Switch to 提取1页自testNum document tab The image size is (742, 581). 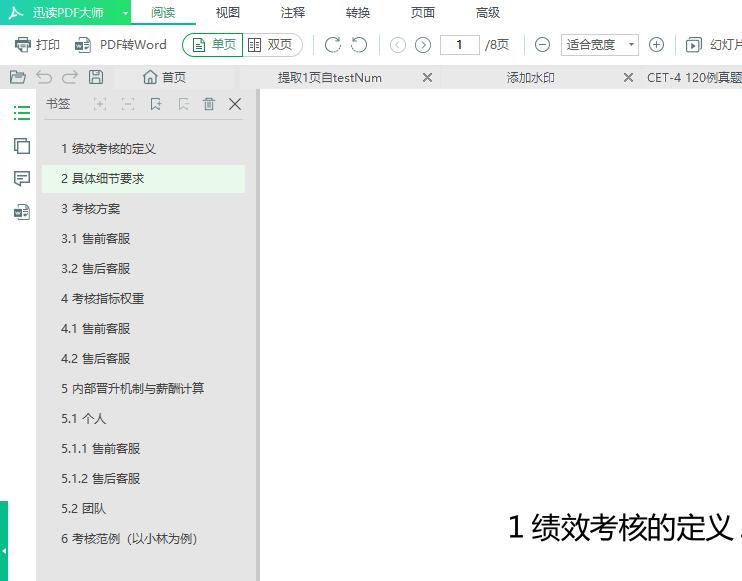click(330, 78)
